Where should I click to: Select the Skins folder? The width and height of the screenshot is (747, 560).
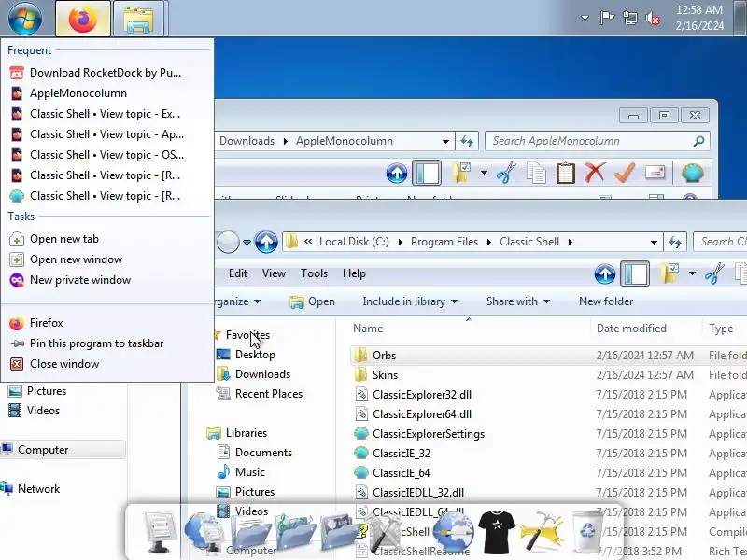[385, 375]
